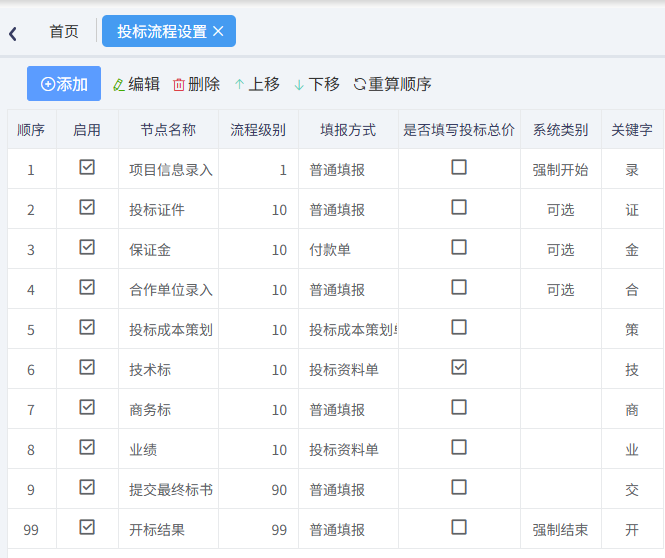Click 投标资料单 in the 业绩 row
This screenshot has height=558, width=665.
pyautogui.click(x=348, y=449)
